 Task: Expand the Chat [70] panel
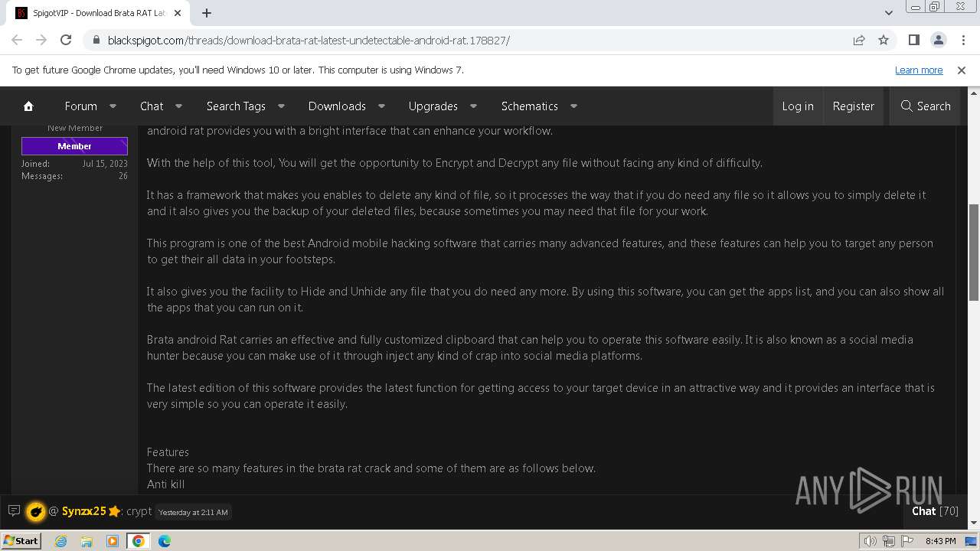pos(935,511)
